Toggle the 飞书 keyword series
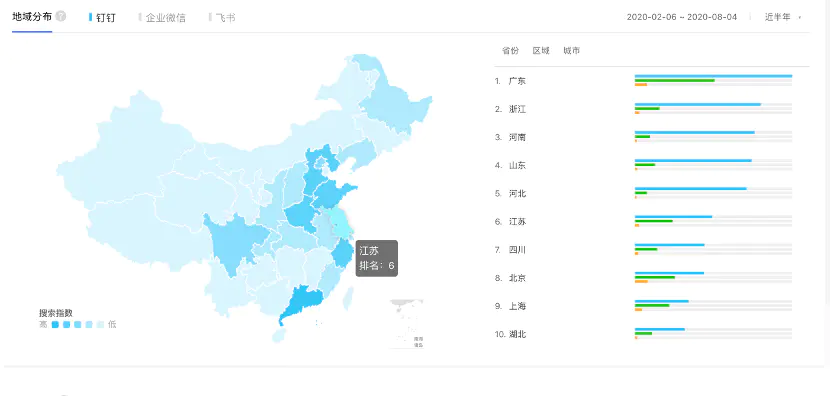The width and height of the screenshot is (830, 396). (x=222, y=17)
